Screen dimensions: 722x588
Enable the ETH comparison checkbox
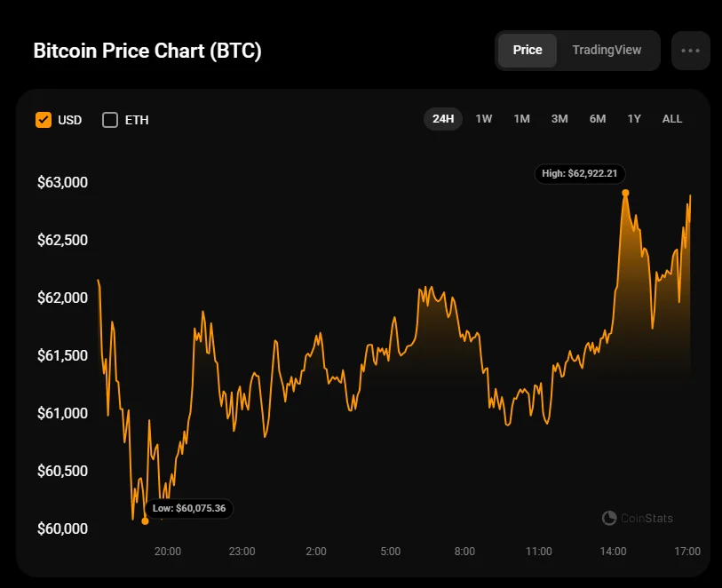point(110,119)
